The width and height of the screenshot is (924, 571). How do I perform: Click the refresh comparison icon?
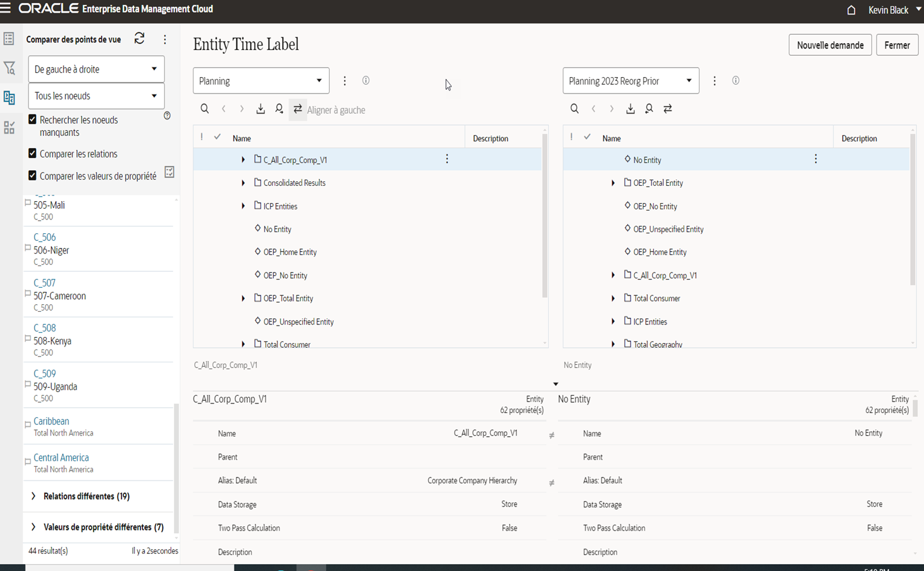point(139,39)
